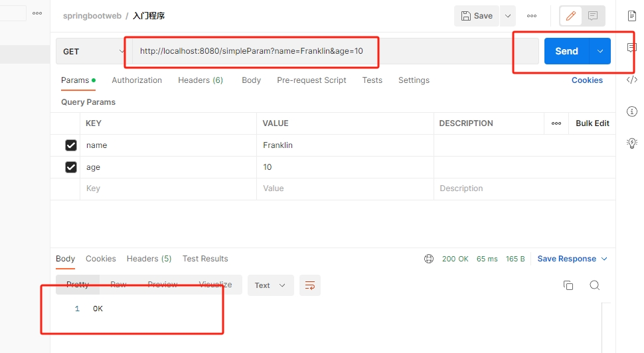
Task: Open the response Headers (5) tab
Action: click(x=149, y=259)
